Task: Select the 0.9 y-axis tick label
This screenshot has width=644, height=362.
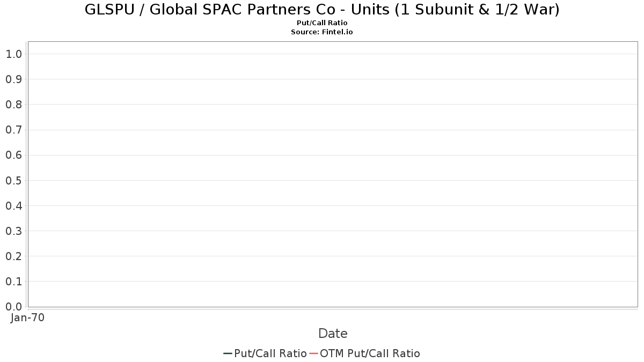Action: (x=13, y=79)
